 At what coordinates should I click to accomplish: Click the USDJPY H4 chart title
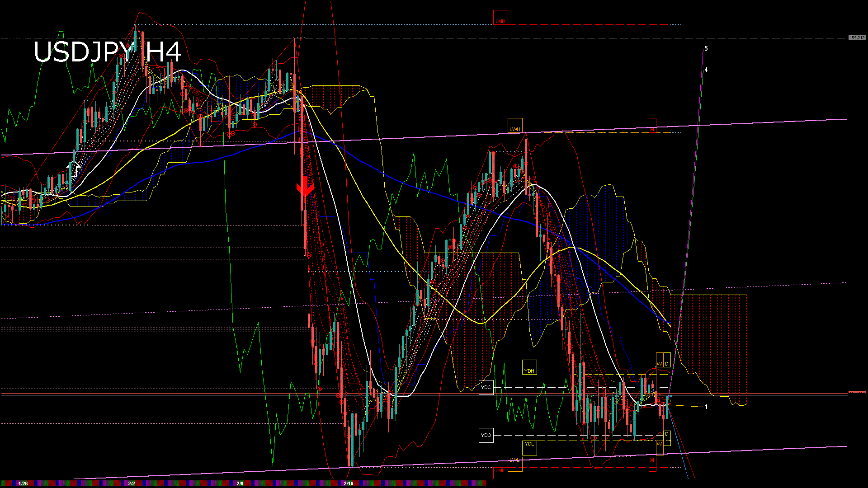click(108, 52)
